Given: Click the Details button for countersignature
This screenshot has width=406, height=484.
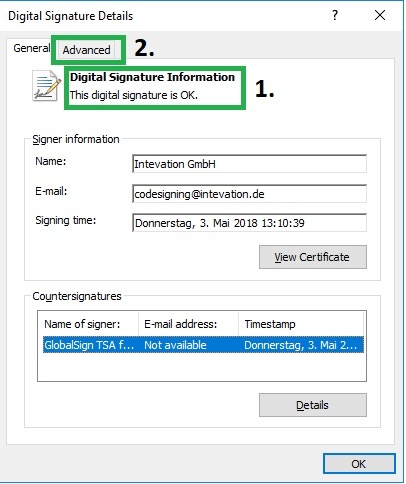Looking at the screenshot, I should (x=313, y=405).
